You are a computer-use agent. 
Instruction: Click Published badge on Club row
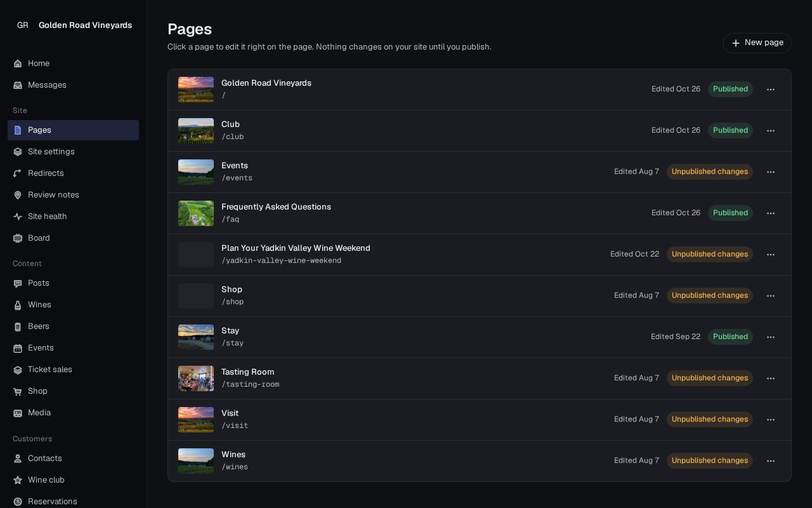pos(730,130)
